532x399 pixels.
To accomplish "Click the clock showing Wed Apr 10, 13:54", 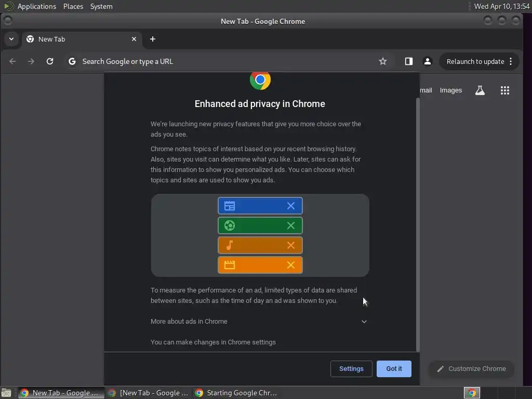I will tap(501, 6).
